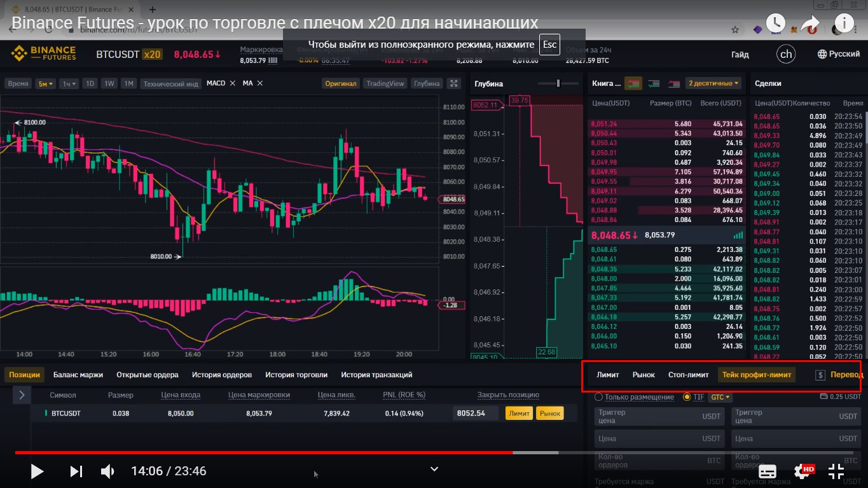The image size is (868, 488).
Task: Click the close position price field 8052.54
Action: (476, 413)
